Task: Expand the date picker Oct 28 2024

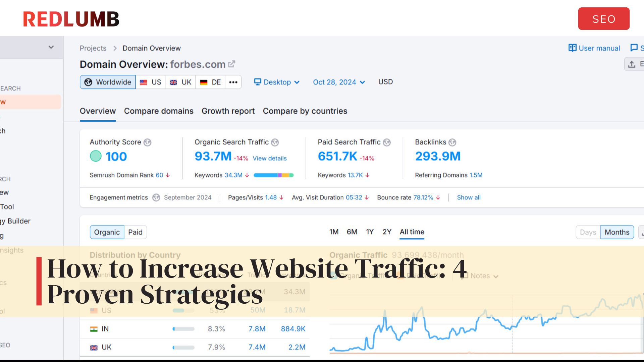Action: click(x=337, y=82)
